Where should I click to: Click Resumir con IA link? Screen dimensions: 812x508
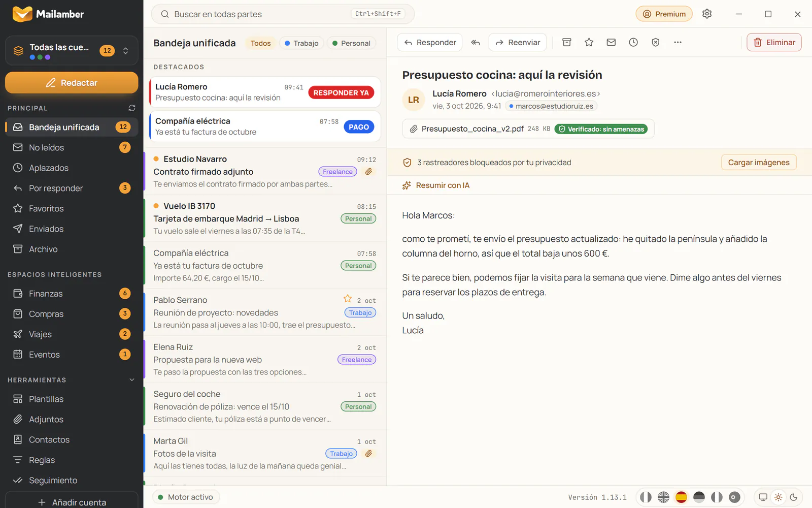436,185
